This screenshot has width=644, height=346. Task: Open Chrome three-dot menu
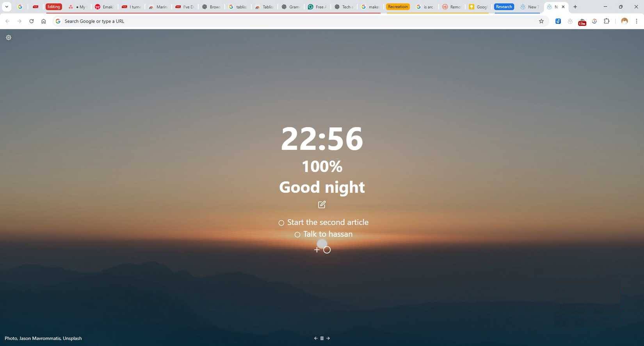(636, 21)
